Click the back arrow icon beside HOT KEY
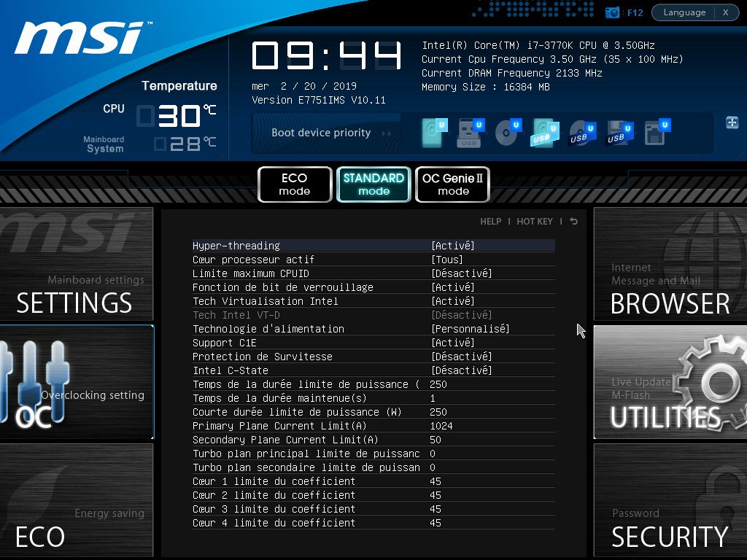 point(573,222)
